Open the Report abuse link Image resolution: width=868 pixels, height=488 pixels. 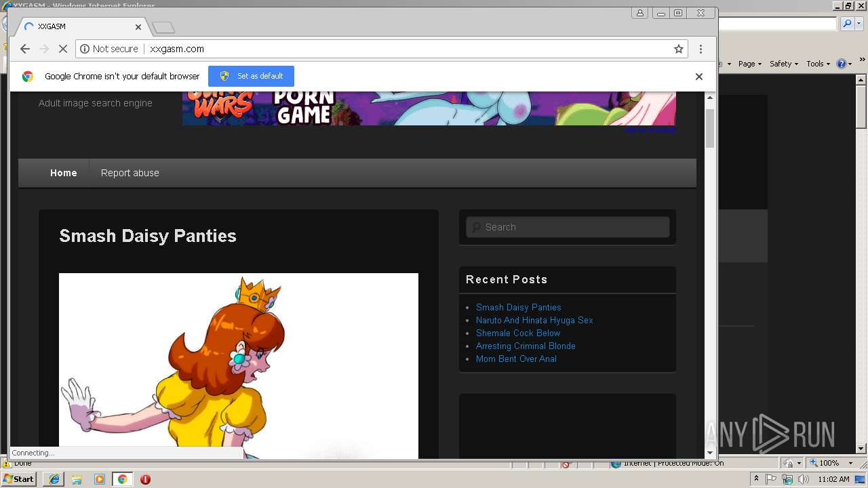(130, 173)
